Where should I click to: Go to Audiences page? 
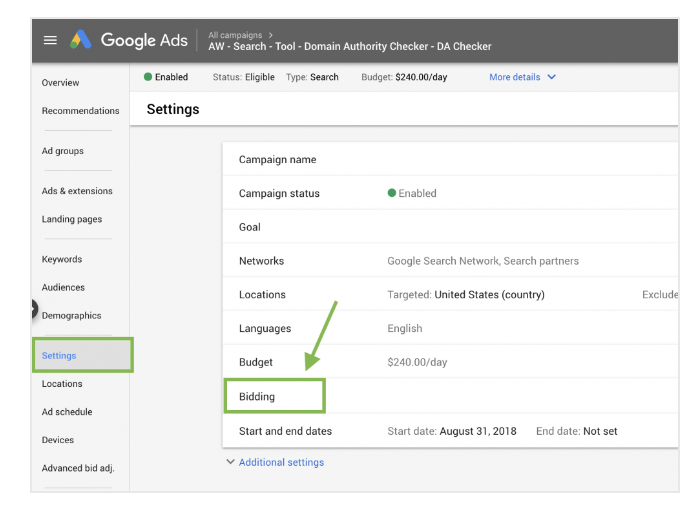(63, 287)
